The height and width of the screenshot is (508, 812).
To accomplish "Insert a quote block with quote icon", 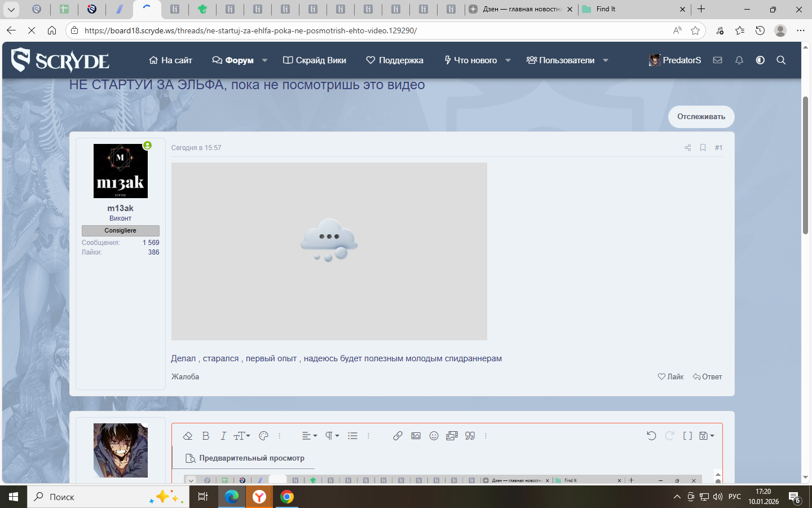I will pos(470,436).
